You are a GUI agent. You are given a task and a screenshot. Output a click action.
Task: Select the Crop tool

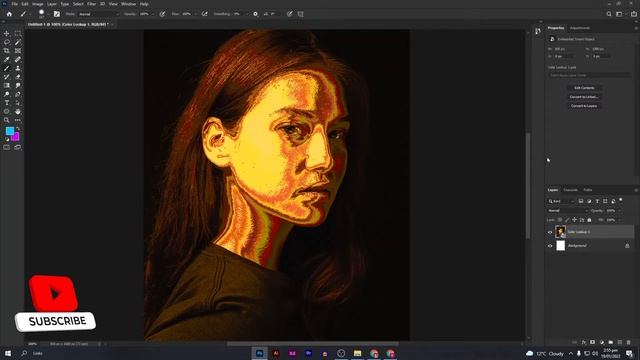(7, 51)
